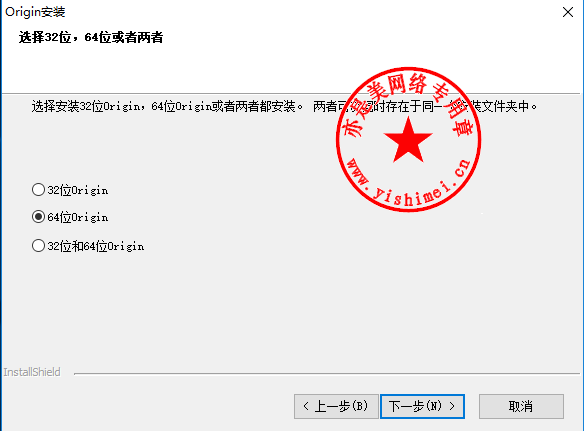Click the www.yishimei.cn text on the stamp
584x431 pixels.
tap(409, 182)
